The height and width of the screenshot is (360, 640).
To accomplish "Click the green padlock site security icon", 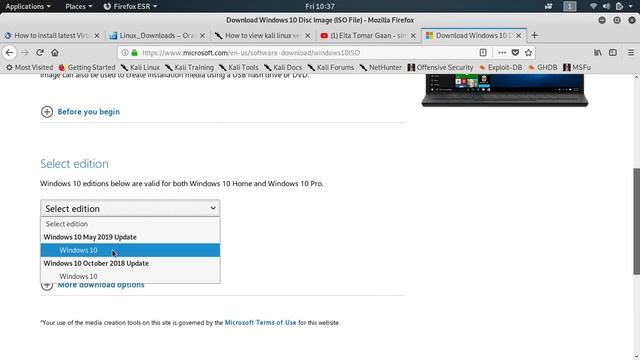I will pos(134,53).
